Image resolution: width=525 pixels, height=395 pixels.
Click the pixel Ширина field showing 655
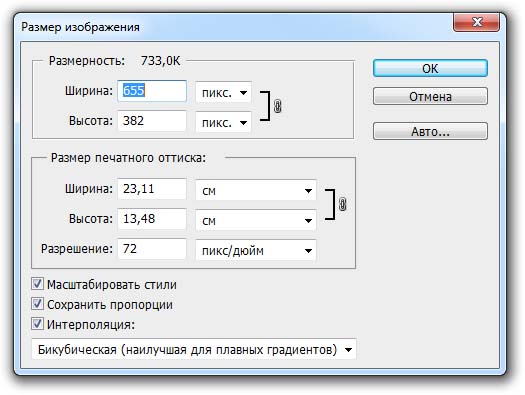[x=152, y=91]
